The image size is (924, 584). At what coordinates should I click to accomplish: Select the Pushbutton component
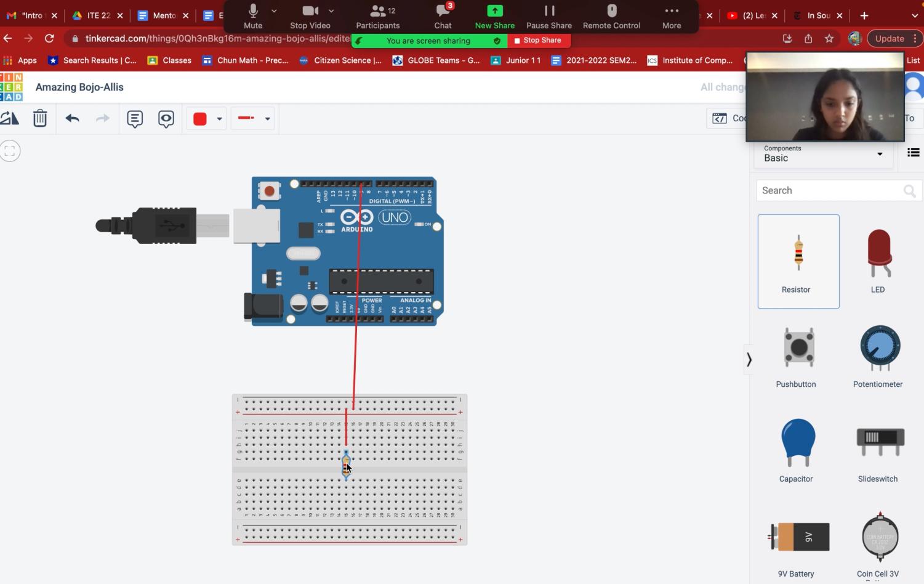(796, 357)
